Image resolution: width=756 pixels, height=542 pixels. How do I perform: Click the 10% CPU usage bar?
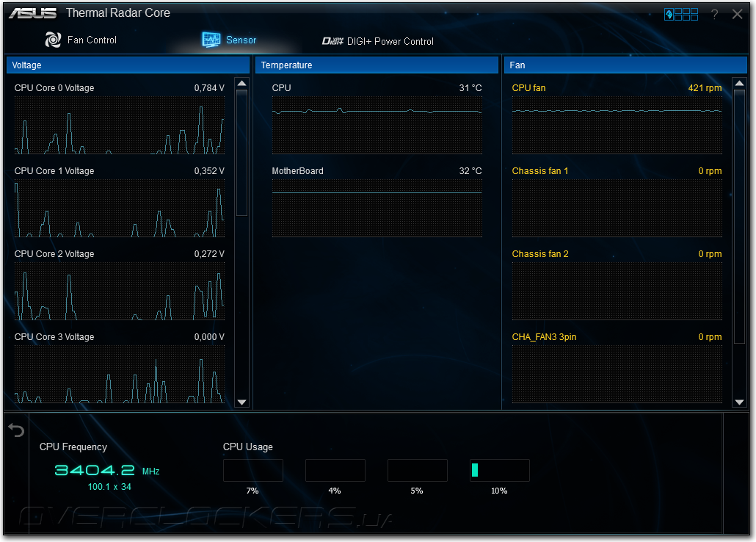(x=500, y=470)
